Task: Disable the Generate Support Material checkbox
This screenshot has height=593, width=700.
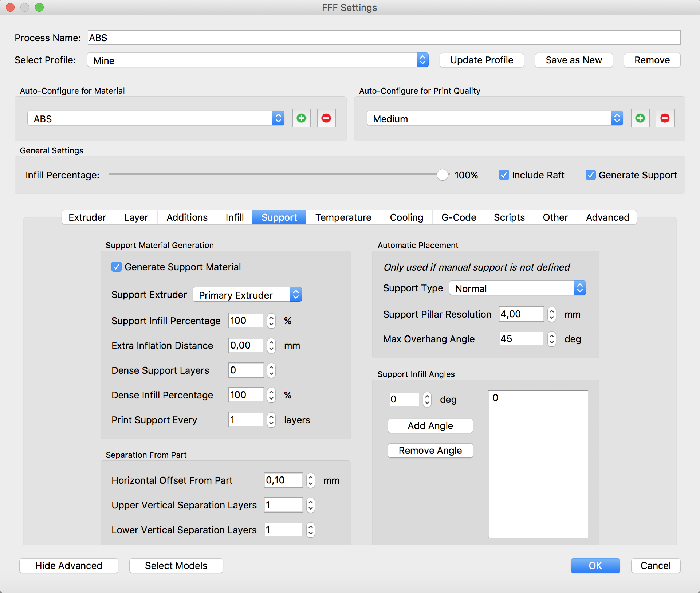Action: [117, 267]
